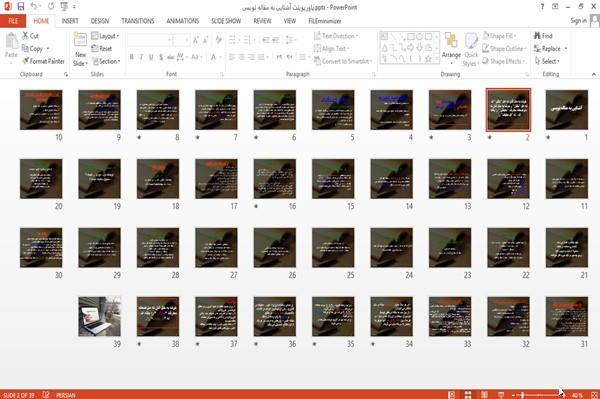This screenshot has width=600, height=399.
Task: Toggle Bullets list
Action: (x=233, y=40)
